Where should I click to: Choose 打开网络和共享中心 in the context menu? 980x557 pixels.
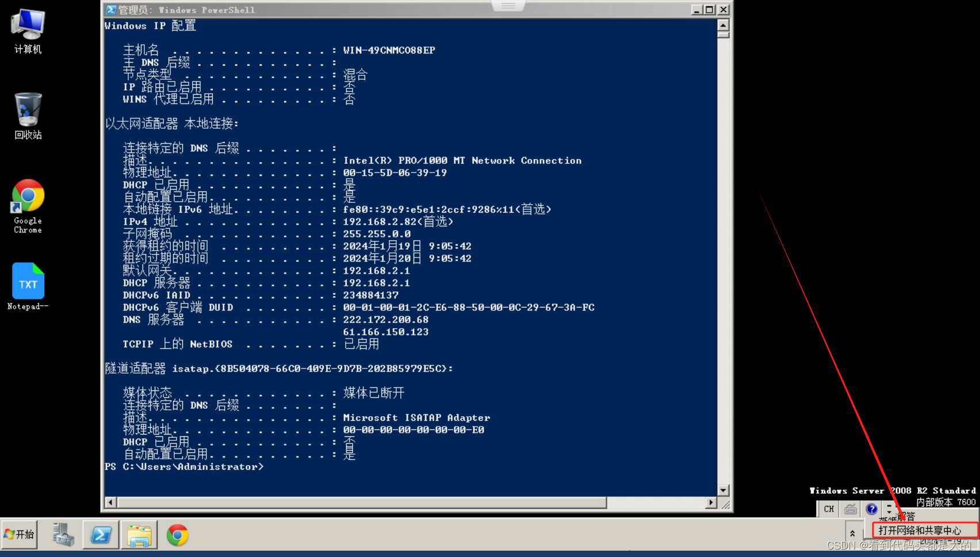coord(925,530)
